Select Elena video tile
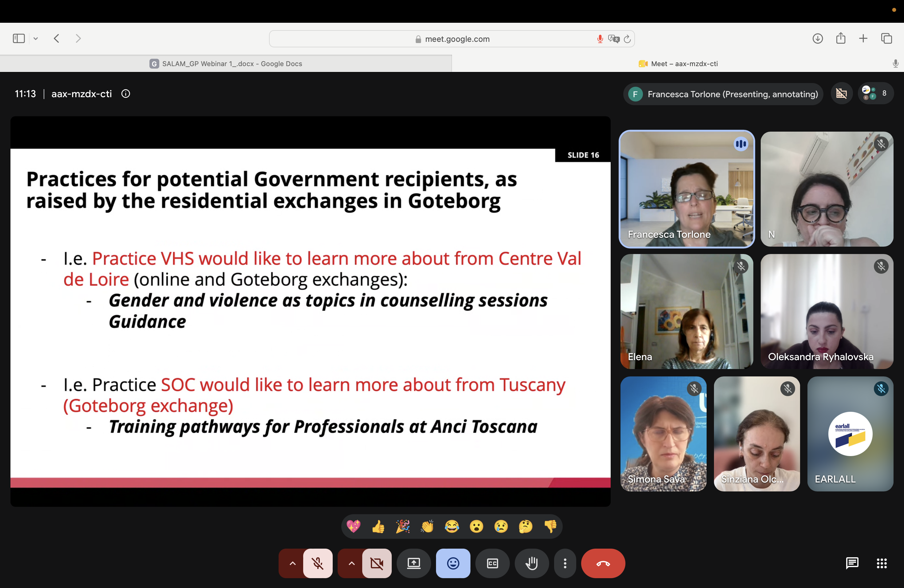904x588 pixels. pos(686,312)
